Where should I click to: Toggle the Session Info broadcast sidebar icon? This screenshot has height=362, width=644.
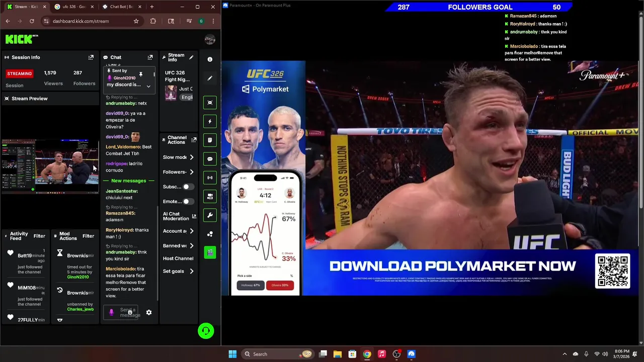(x=210, y=177)
